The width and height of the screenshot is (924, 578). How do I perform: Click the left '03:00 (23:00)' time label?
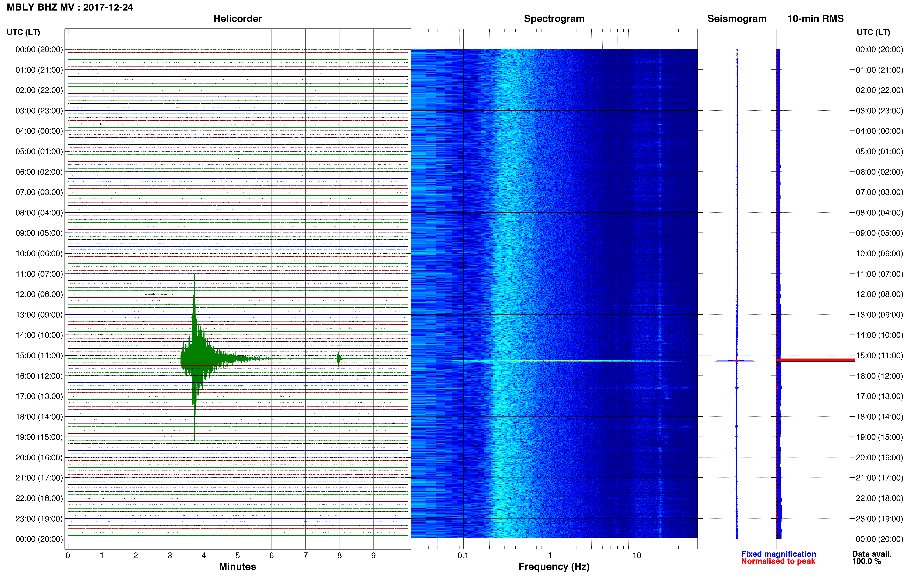click(x=39, y=111)
